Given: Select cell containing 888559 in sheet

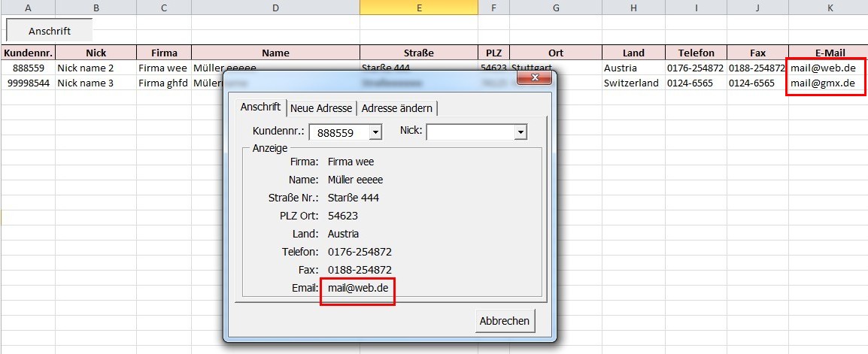Looking at the screenshot, I should click(28, 68).
